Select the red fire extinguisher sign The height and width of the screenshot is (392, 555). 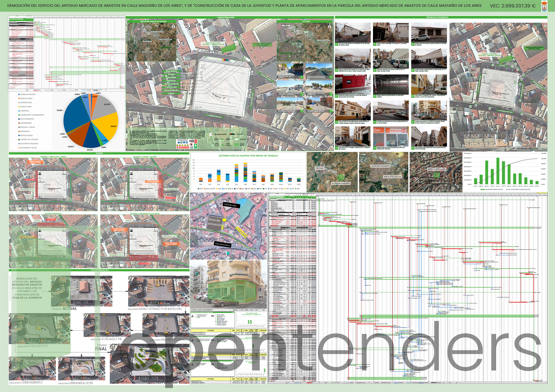coord(196,142)
